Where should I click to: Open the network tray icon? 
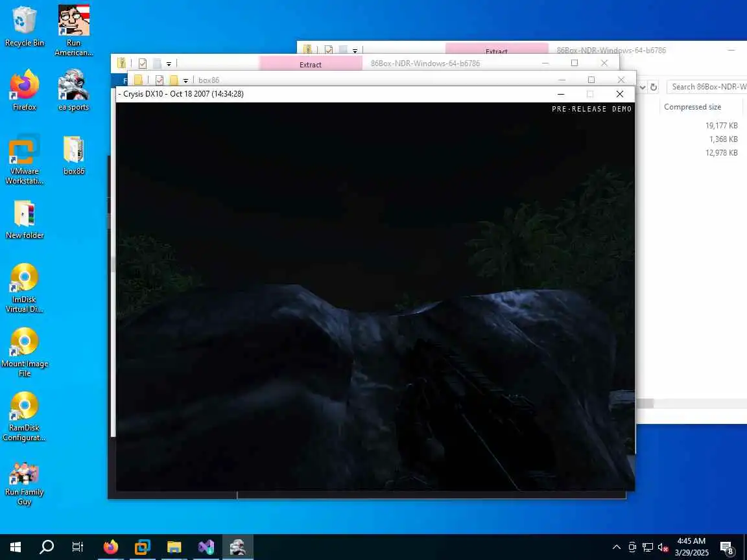tap(647, 546)
